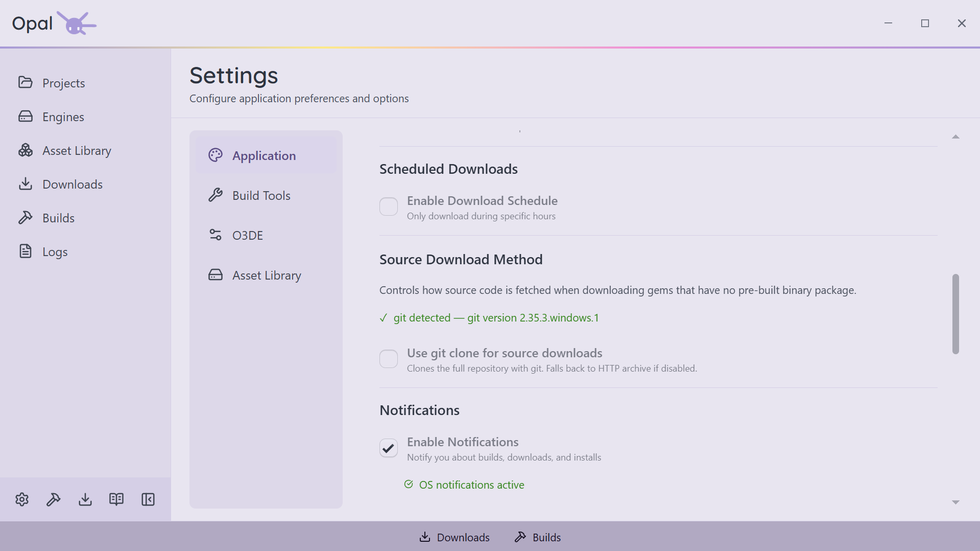
Task: Enable the Download Schedule checkbox
Action: click(x=389, y=206)
